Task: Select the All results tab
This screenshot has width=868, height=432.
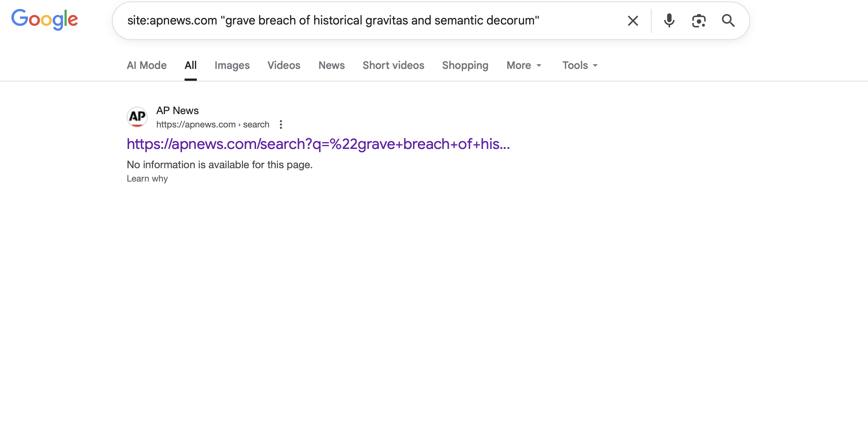Action: click(x=191, y=65)
